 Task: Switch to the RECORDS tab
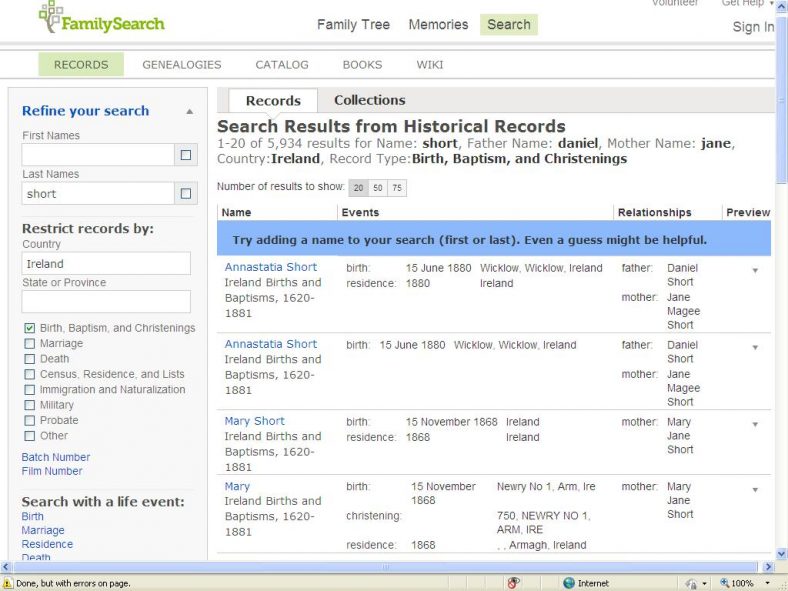(81, 65)
